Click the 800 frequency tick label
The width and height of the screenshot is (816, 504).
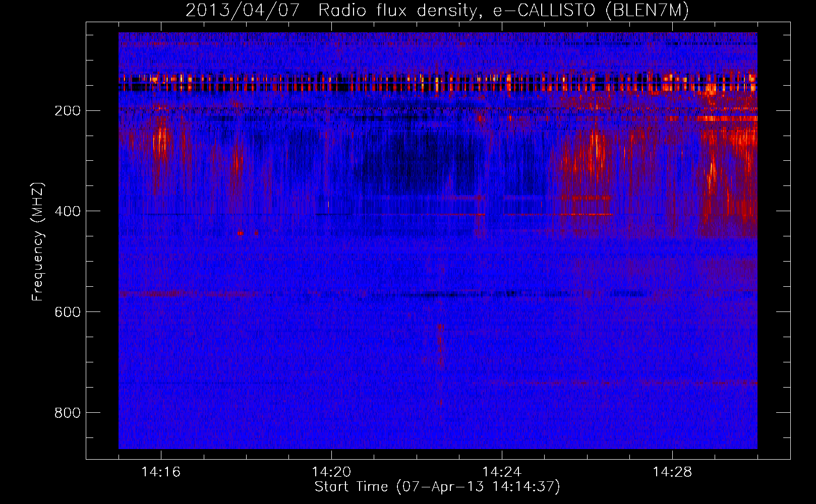(x=68, y=413)
